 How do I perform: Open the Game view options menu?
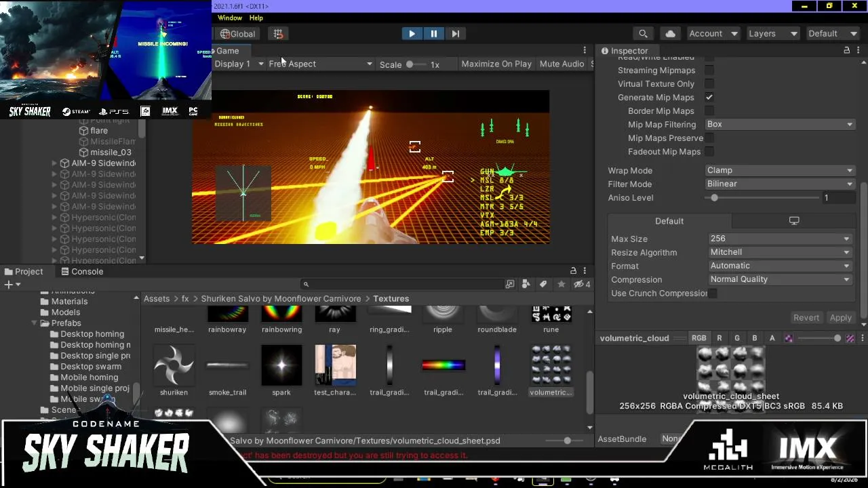(585, 50)
